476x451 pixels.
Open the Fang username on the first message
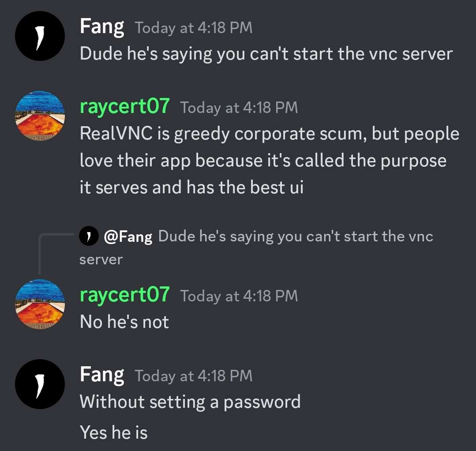(102, 27)
